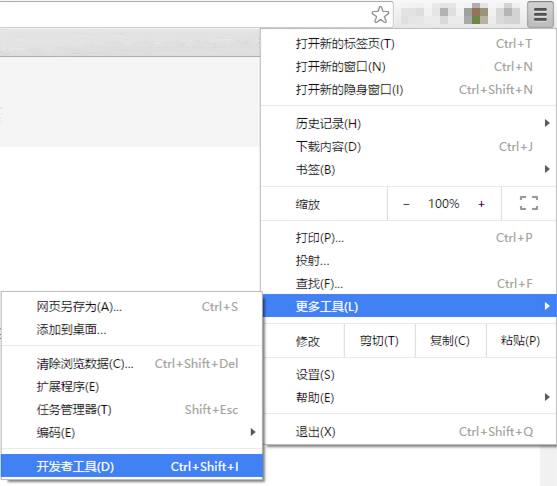
Task: Open 打开新的隐身窗口(I) entry
Action: point(409,90)
